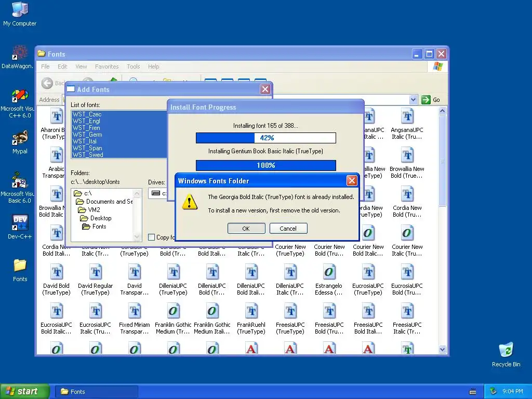Click the Fonts taskbar button
Viewport: 532px width, 399px height.
pyautogui.click(x=96, y=392)
